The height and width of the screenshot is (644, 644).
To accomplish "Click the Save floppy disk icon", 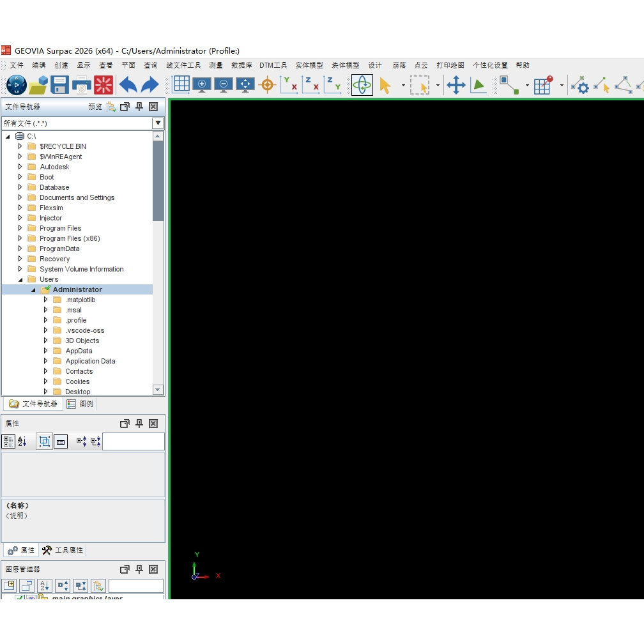I will pos(59,85).
